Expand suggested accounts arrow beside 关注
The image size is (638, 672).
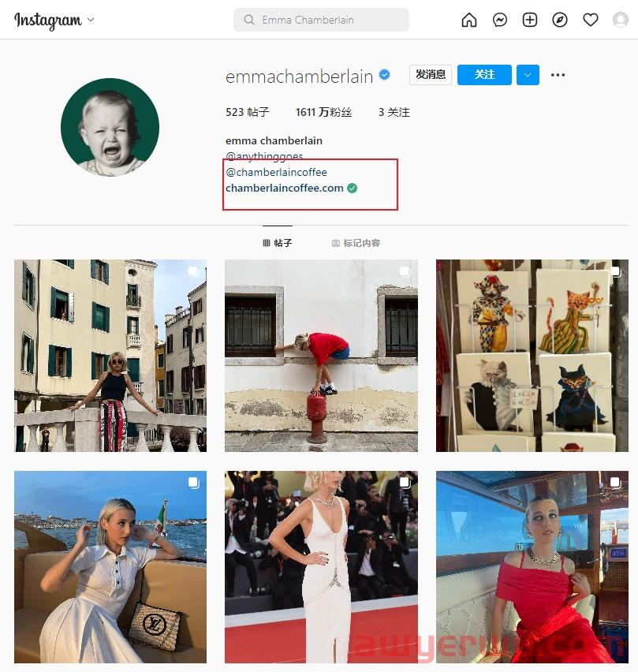(x=528, y=75)
